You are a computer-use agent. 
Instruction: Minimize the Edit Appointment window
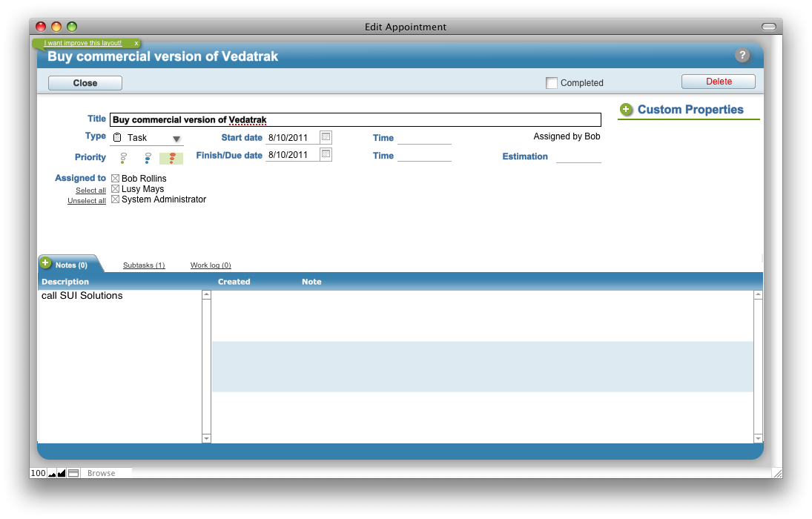pyautogui.click(x=56, y=27)
